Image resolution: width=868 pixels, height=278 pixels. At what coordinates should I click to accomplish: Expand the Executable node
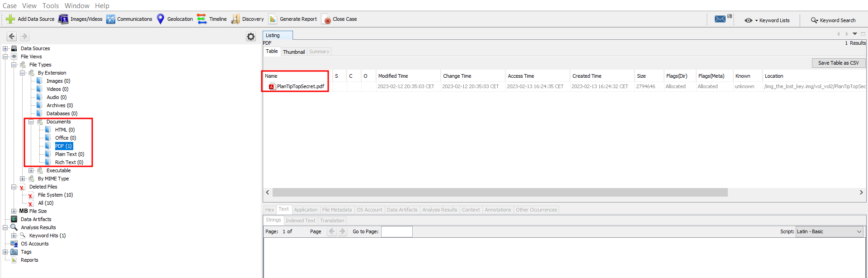coord(31,170)
